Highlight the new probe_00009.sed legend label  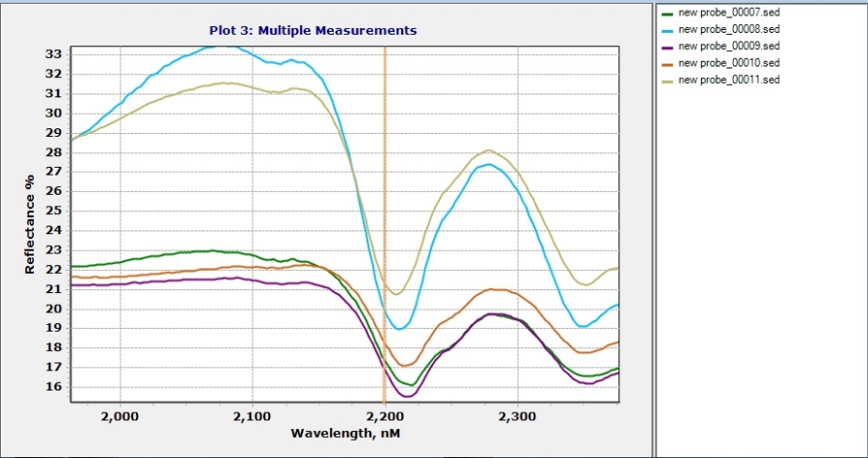click(729, 46)
